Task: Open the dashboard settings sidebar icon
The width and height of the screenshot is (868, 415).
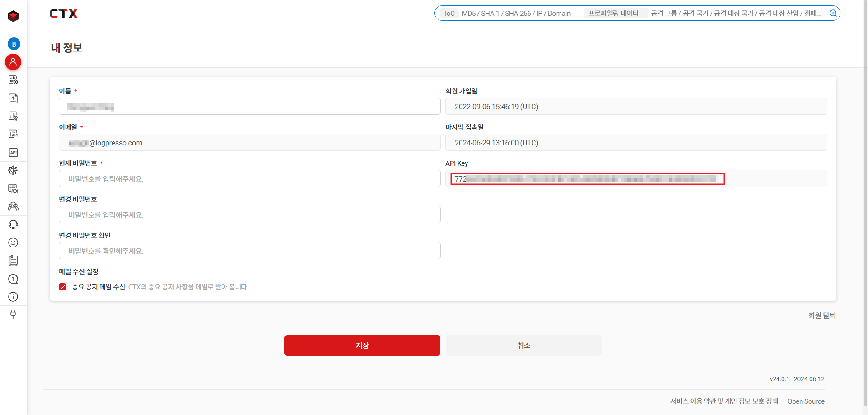Action: pos(13,80)
